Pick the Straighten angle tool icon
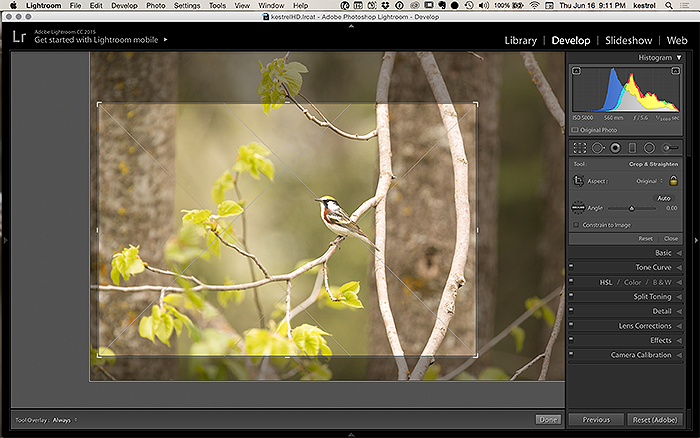The height and width of the screenshot is (438, 700). coord(578,208)
